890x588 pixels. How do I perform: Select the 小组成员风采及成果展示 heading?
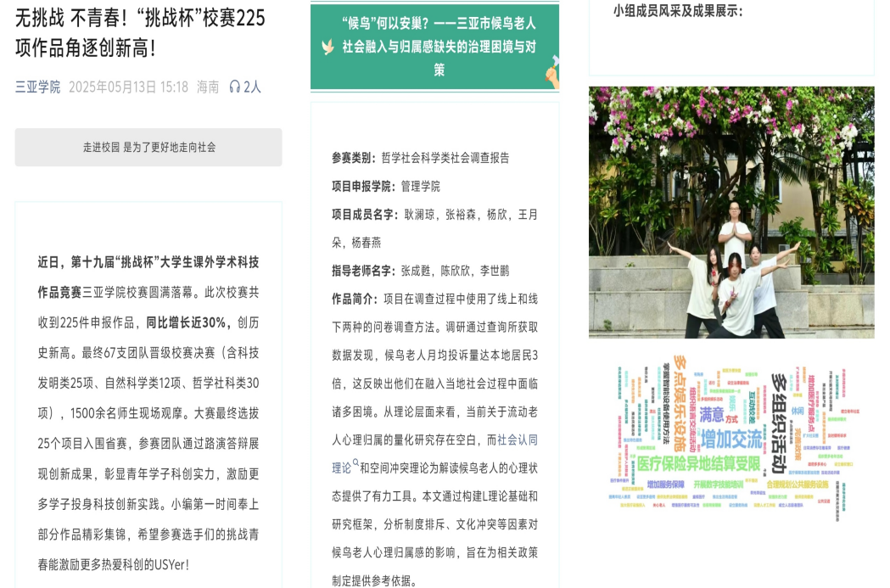click(x=677, y=11)
